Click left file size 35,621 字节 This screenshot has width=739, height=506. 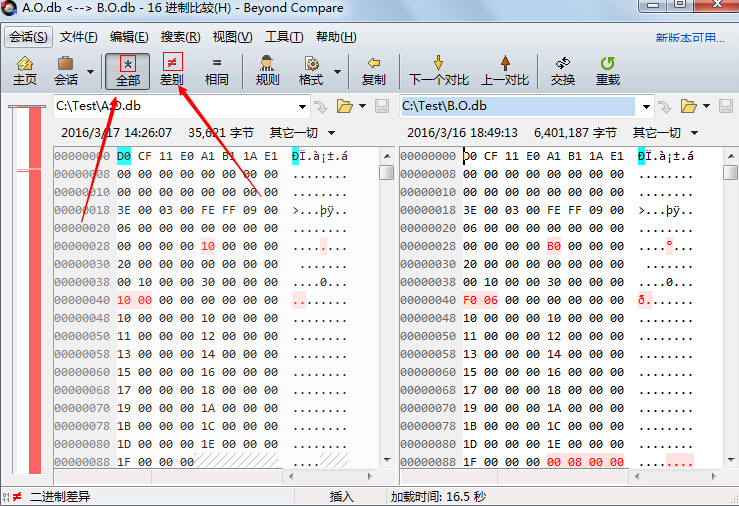[x=221, y=133]
